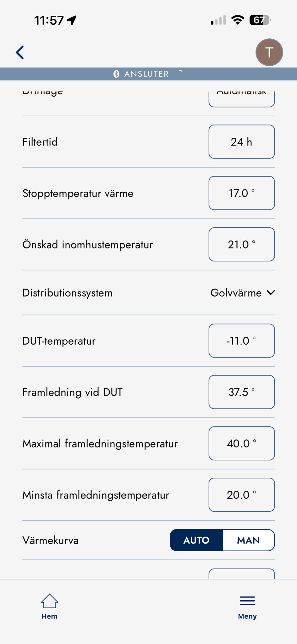Edit the Stopptemperatur värme value

(x=242, y=193)
